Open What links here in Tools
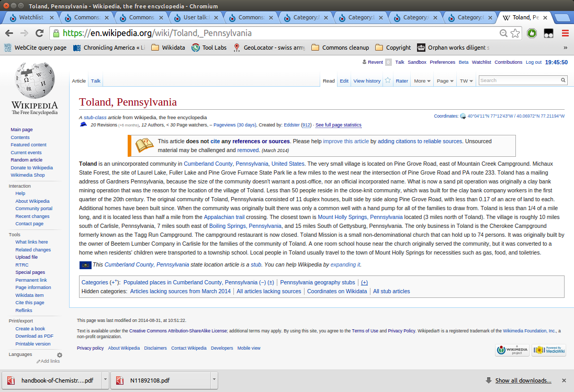The height and width of the screenshot is (392, 574). [x=31, y=242]
